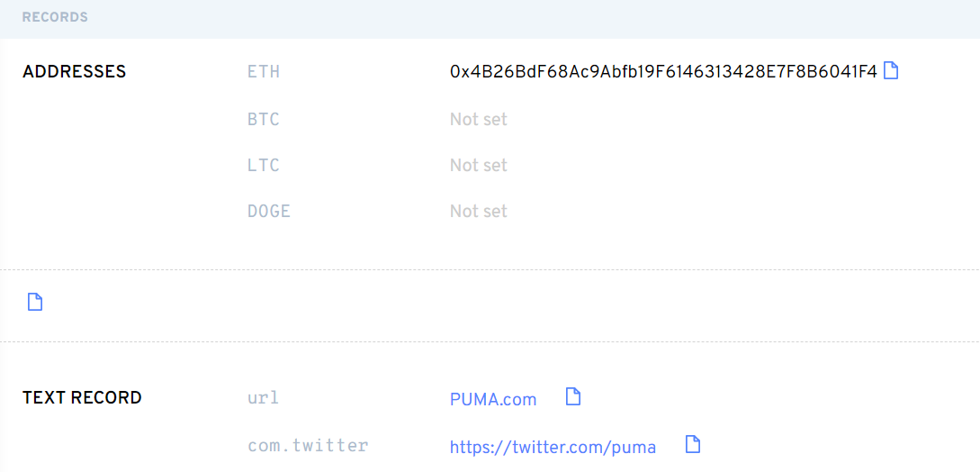Select the ETH address starting with 0x4B26
The width and height of the screenshot is (980, 472).
pos(662,72)
